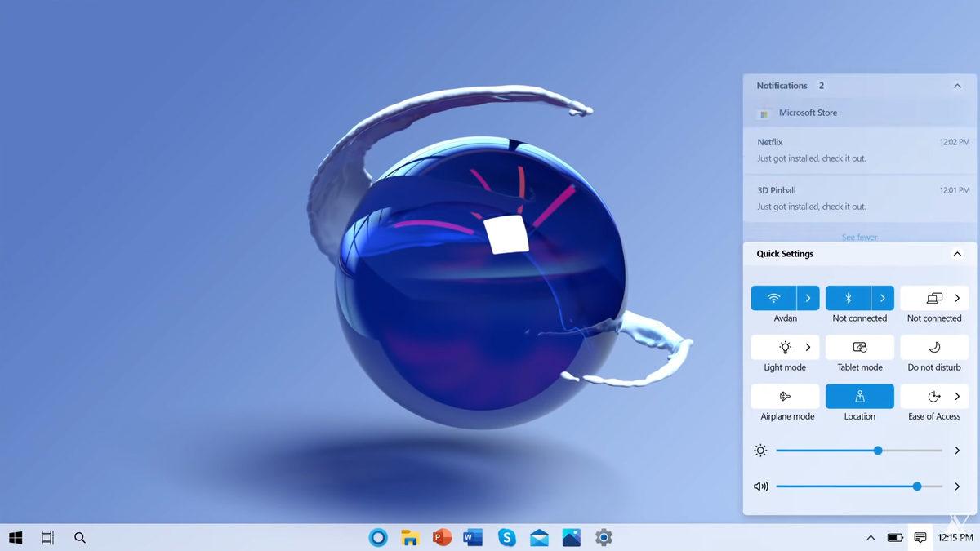Turn off the Location quick setting
980x551 pixels.
coord(859,396)
